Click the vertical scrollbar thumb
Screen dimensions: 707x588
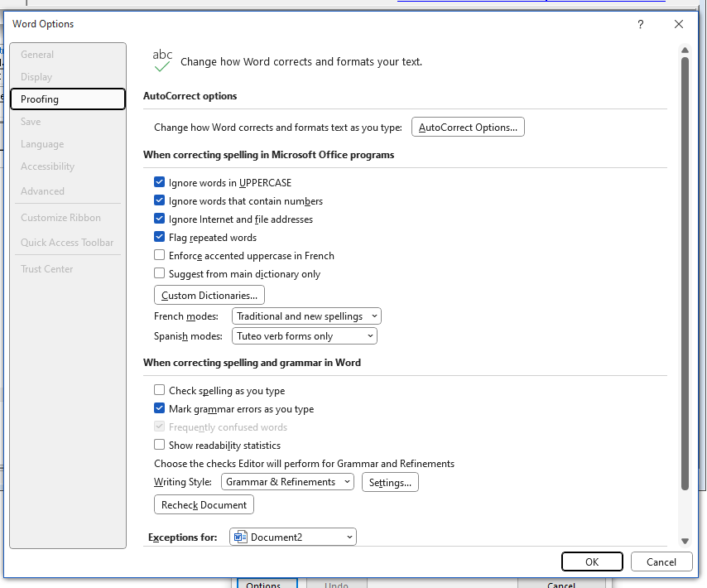685,273
